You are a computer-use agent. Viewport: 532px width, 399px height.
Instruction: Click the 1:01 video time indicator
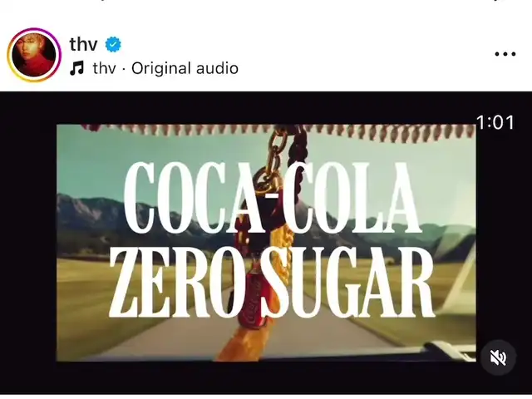(x=495, y=122)
